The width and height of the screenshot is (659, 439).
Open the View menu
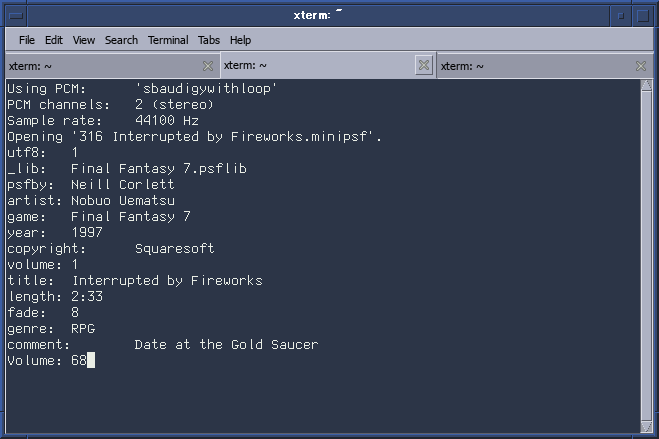point(84,40)
